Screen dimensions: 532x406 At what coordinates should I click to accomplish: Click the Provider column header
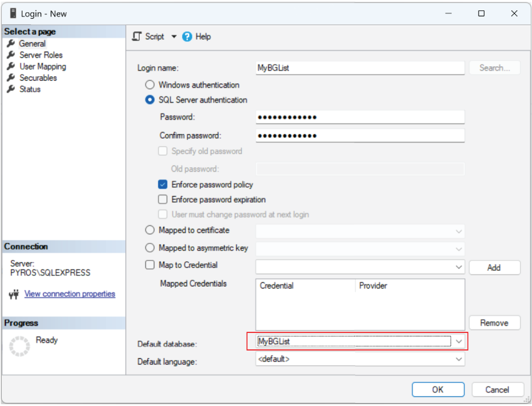pos(410,285)
